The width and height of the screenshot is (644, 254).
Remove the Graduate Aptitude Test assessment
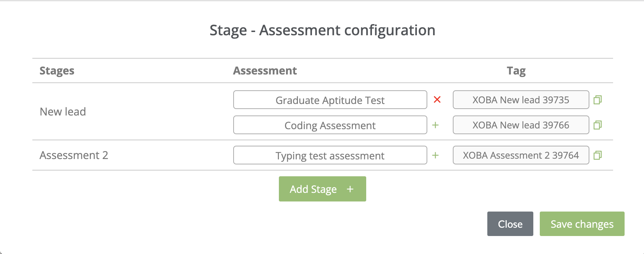click(x=437, y=100)
